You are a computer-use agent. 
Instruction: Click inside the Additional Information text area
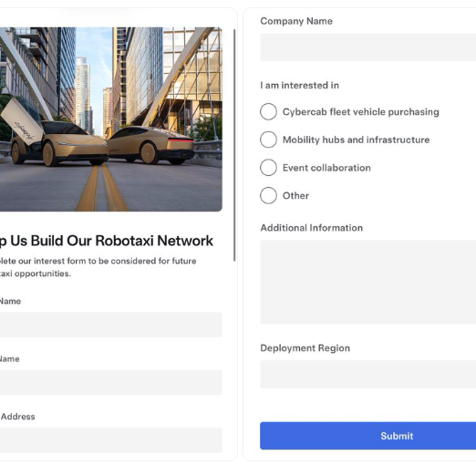pyautogui.click(x=367, y=282)
